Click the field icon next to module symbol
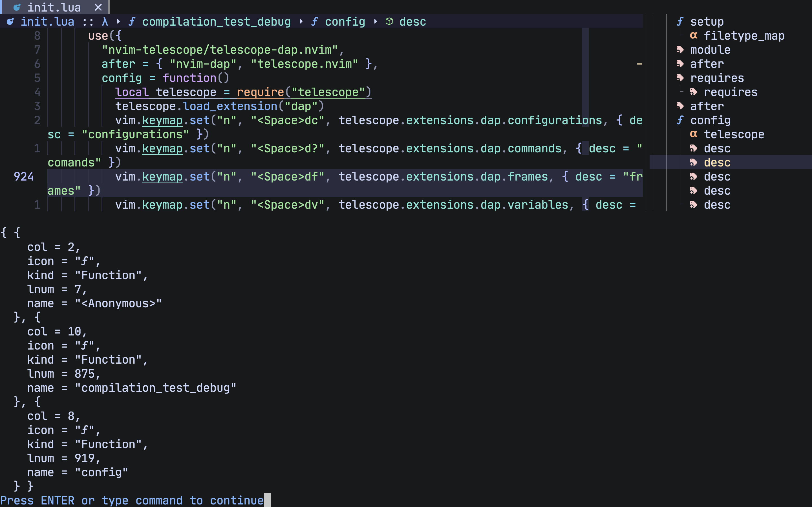The width and height of the screenshot is (812, 507). coord(680,50)
